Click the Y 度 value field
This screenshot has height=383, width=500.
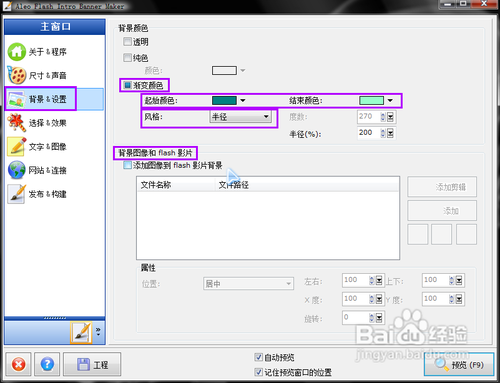coord(435,299)
